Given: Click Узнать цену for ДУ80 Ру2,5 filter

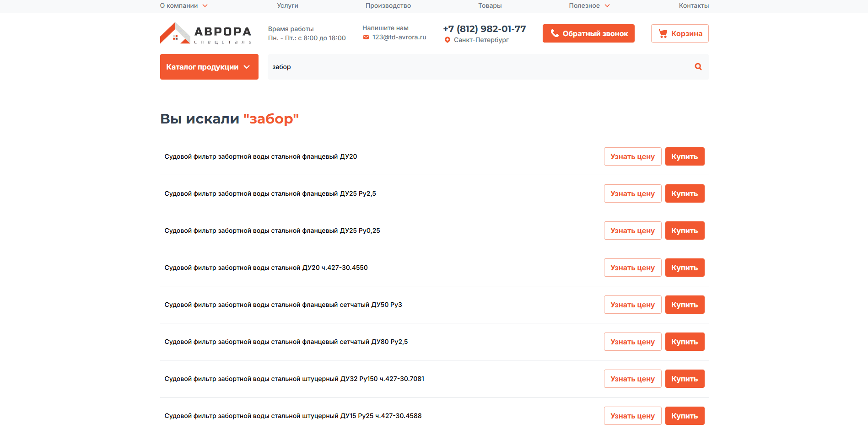Looking at the screenshot, I should point(632,342).
